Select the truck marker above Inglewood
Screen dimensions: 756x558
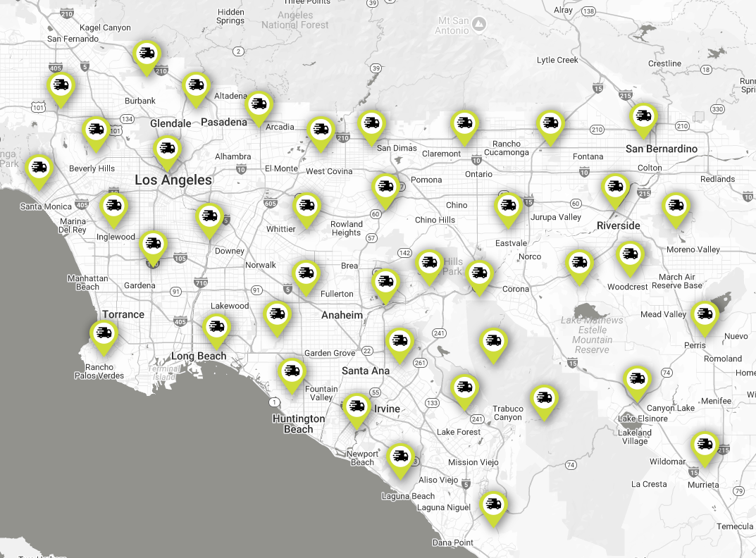[x=113, y=206]
